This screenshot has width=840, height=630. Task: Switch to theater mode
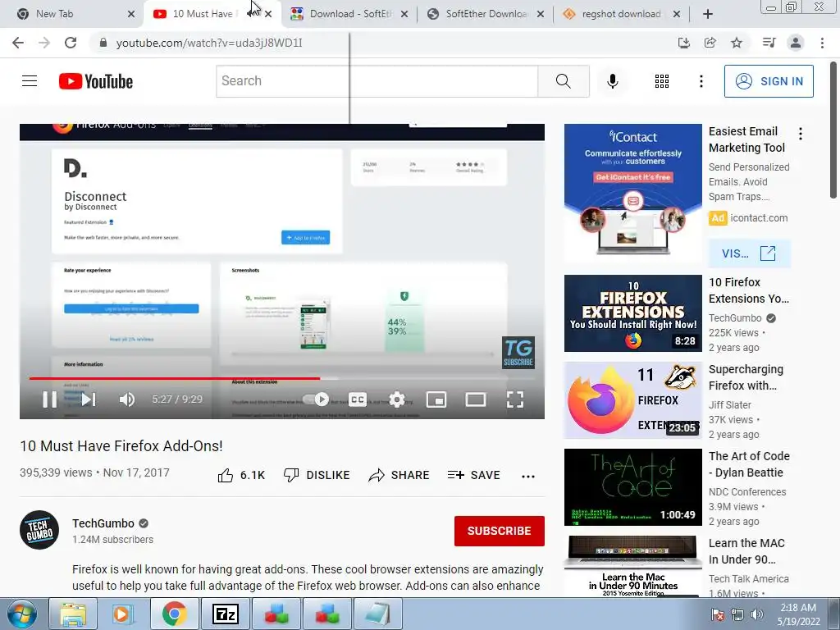click(x=475, y=399)
